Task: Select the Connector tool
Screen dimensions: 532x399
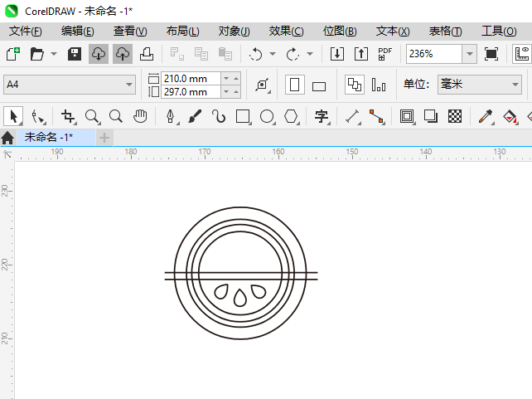Action: 376,116
